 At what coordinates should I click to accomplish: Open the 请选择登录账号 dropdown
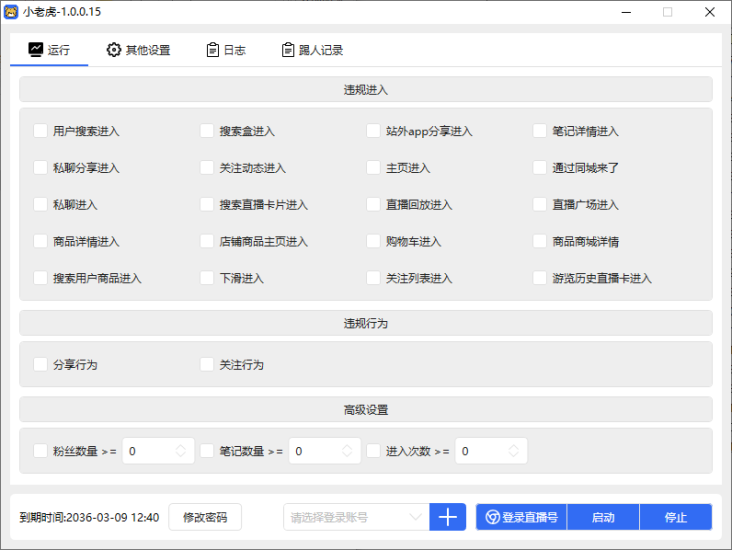[x=356, y=517]
